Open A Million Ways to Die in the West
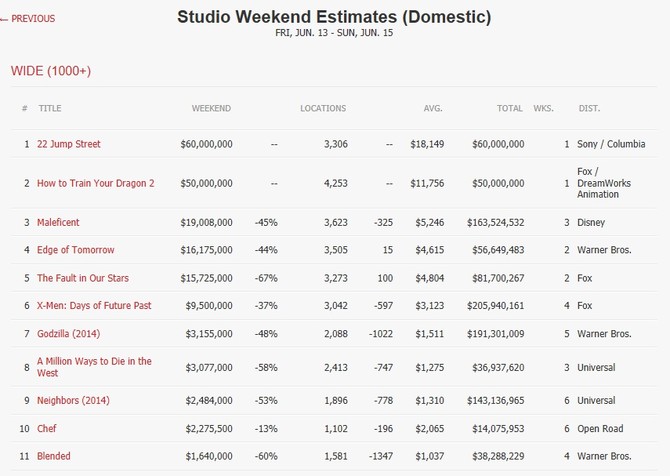Image resolution: width=670 pixels, height=476 pixels. 94,367
